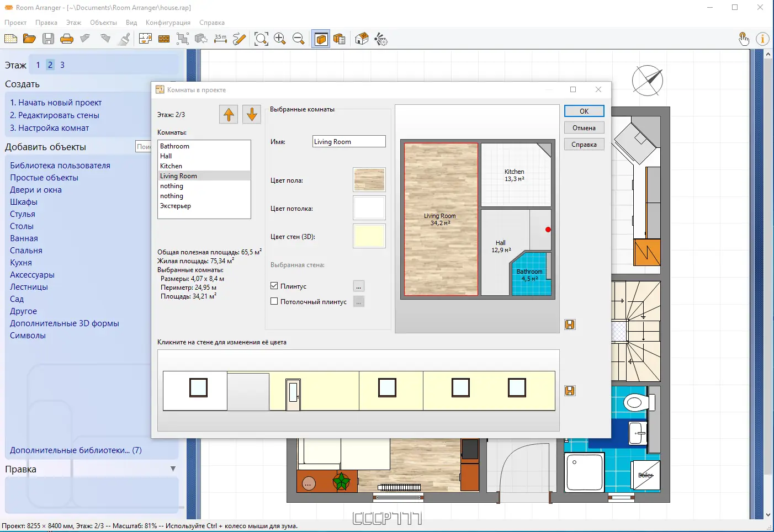Image resolution: width=774 pixels, height=532 pixels.
Task: Open Дополнительные библиотеки… (7) link
Action: (76, 450)
